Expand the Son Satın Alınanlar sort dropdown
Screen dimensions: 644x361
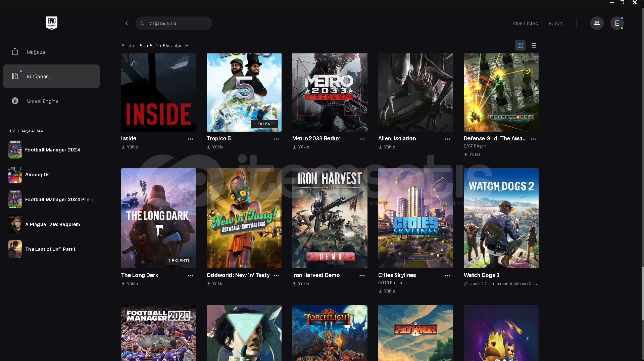click(x=164, y=46)
